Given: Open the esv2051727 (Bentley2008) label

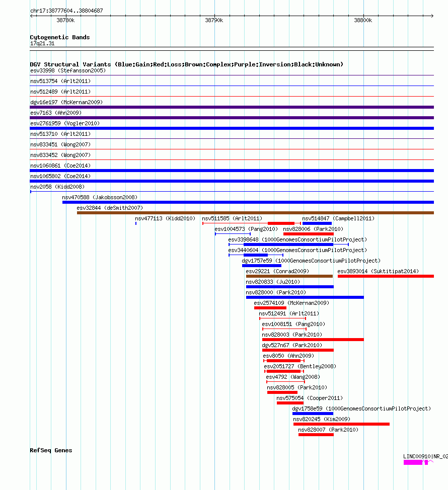Looking at the screenshot, I should coord(300,367).
